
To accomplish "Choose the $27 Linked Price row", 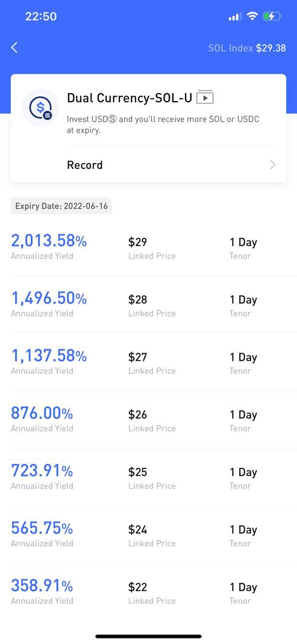I will (148, 362).
